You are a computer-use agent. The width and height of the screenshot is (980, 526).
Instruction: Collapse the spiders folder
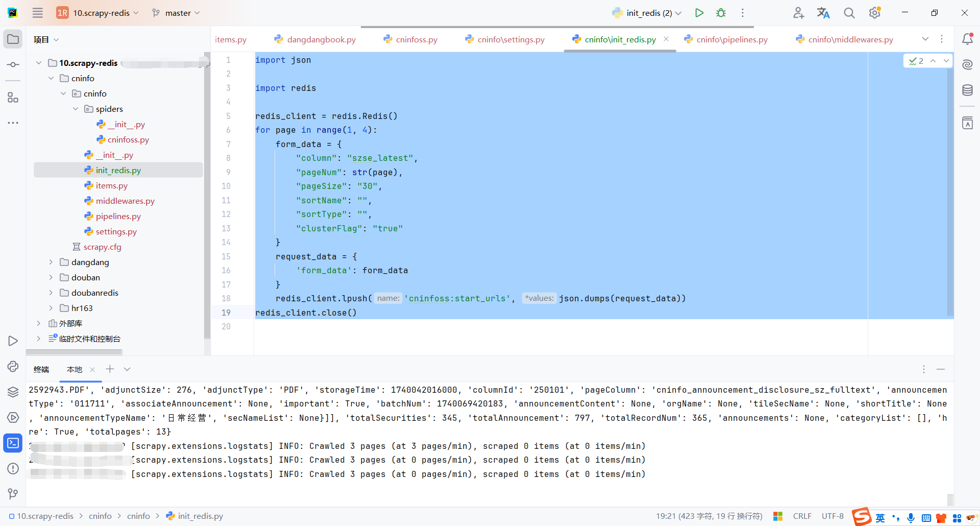(x=76, y=109)
